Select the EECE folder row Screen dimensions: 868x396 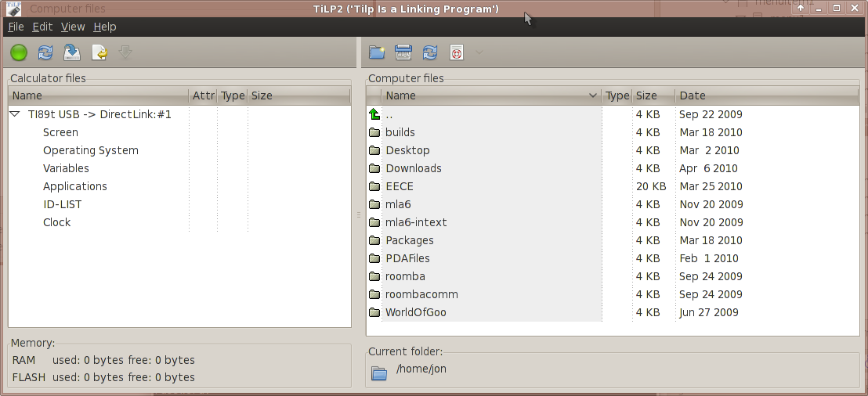(x=399, y=186)
